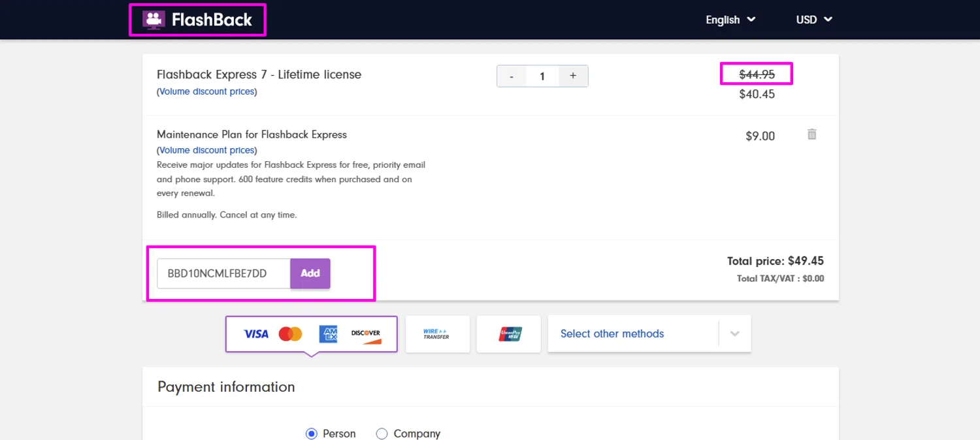Click the Payment information heading
Image resolution: width=980 pixels, height=440 pixels.
click(226, 387)
